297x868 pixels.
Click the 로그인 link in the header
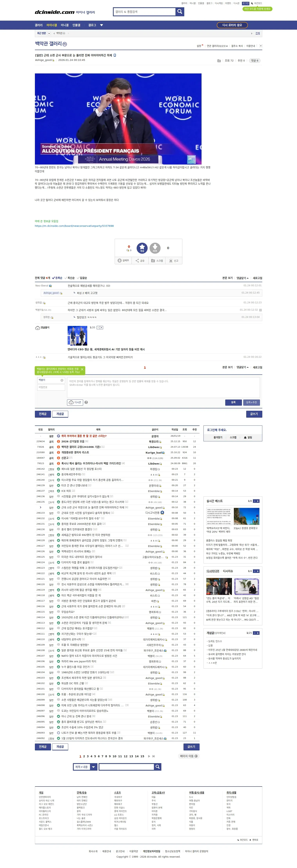pos(245,3)
